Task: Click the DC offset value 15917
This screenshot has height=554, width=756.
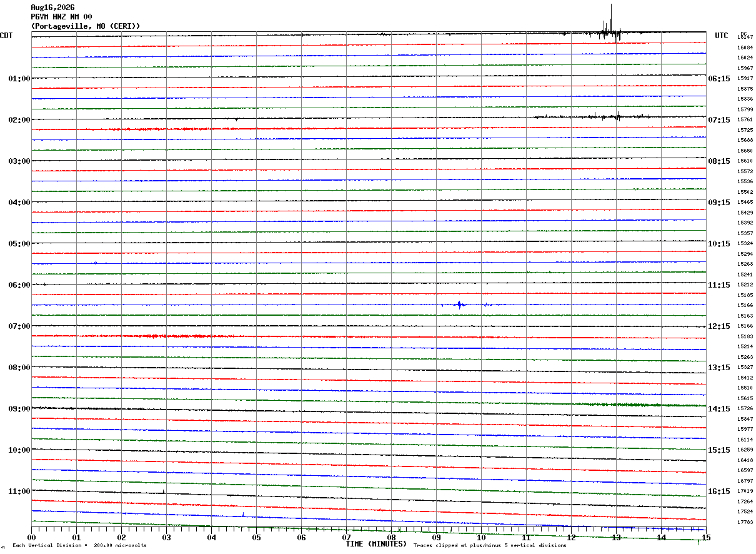Action: click(745, 79)
